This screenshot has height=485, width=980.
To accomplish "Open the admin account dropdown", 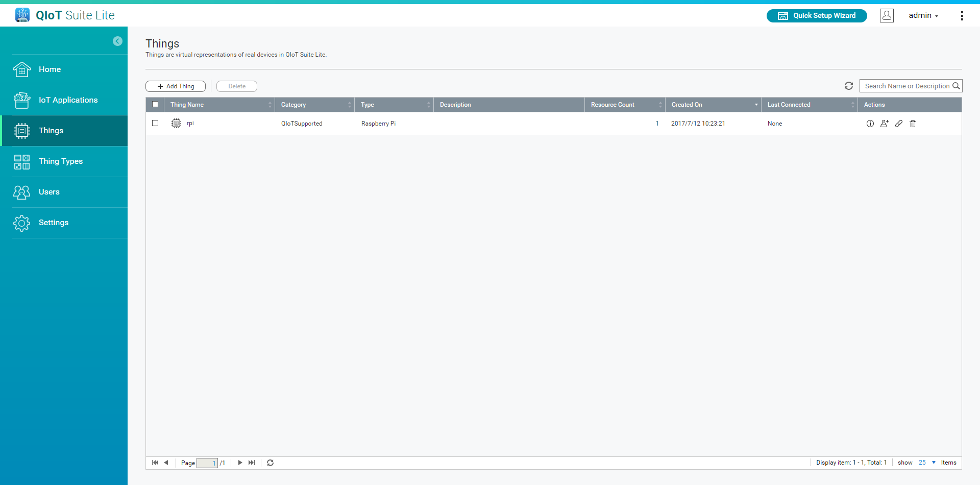I will click(923, 16).
